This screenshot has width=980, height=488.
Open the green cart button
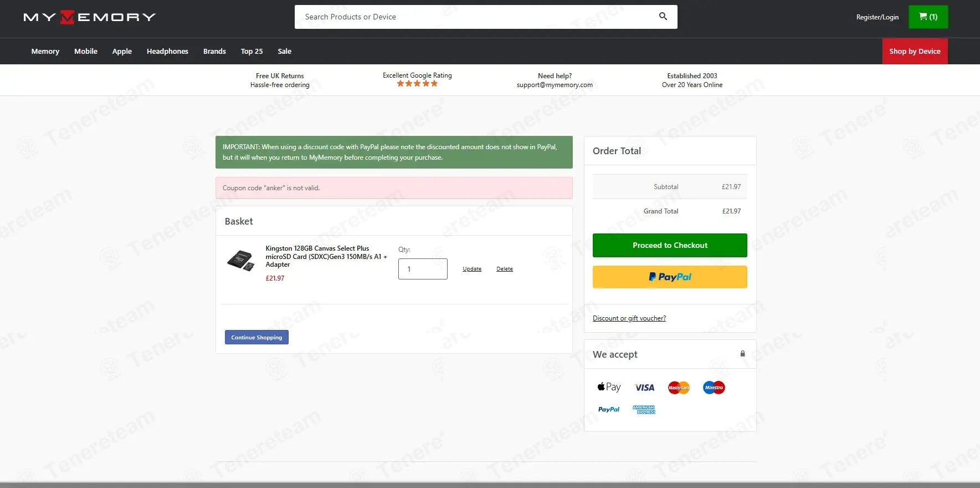pyautogui.click(x=928, y=17)
